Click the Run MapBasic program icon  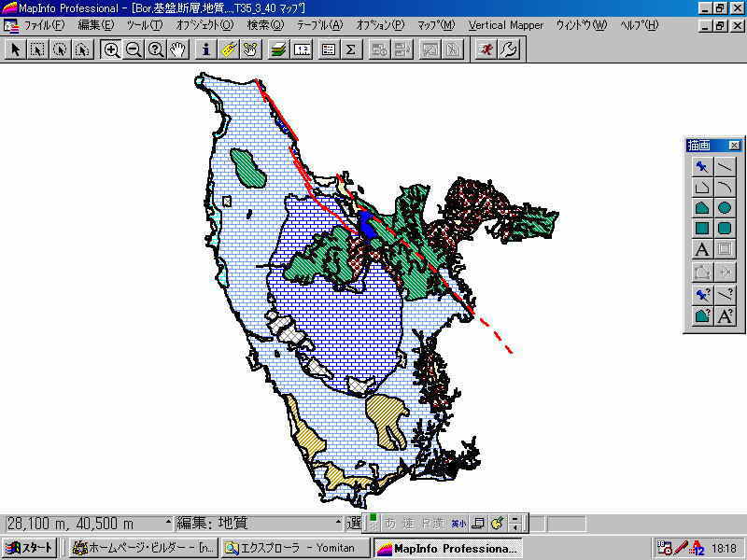click(x=485, y=49)
